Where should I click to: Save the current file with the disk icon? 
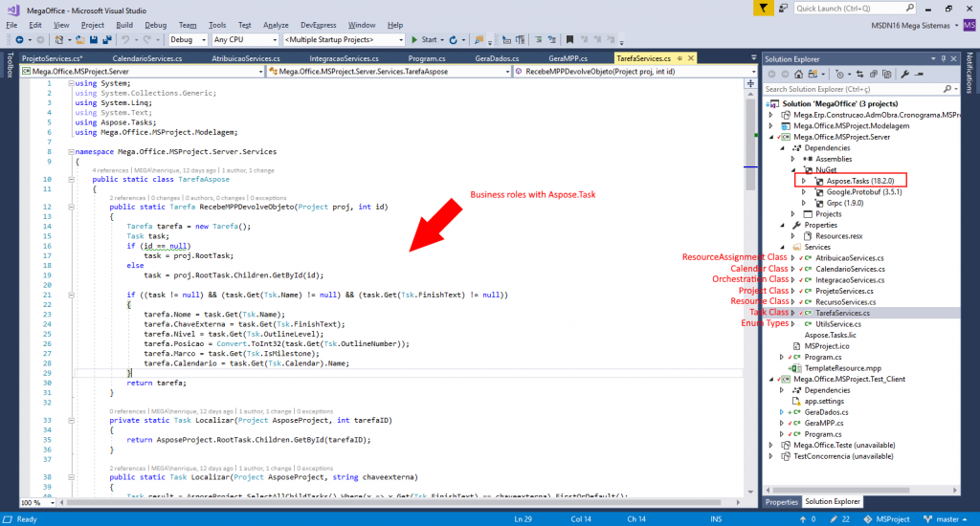(x=93, y=40)
